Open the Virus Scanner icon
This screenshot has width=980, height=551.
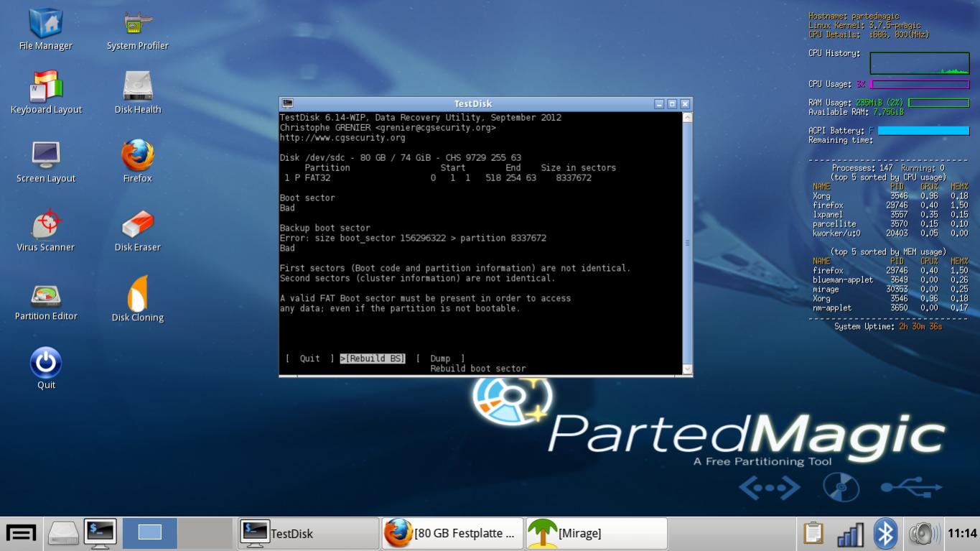coord(46,231)
